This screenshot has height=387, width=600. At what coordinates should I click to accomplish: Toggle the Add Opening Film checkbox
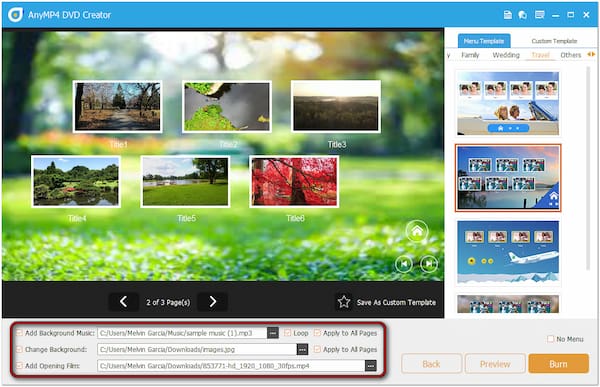[x=19, y=366]
